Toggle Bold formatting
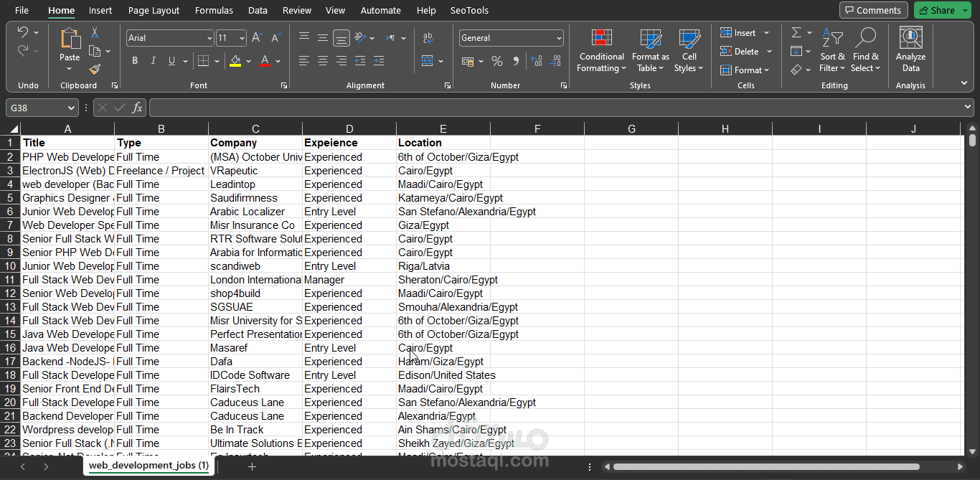Screen dimensions: 980x480 pos(135,61)
